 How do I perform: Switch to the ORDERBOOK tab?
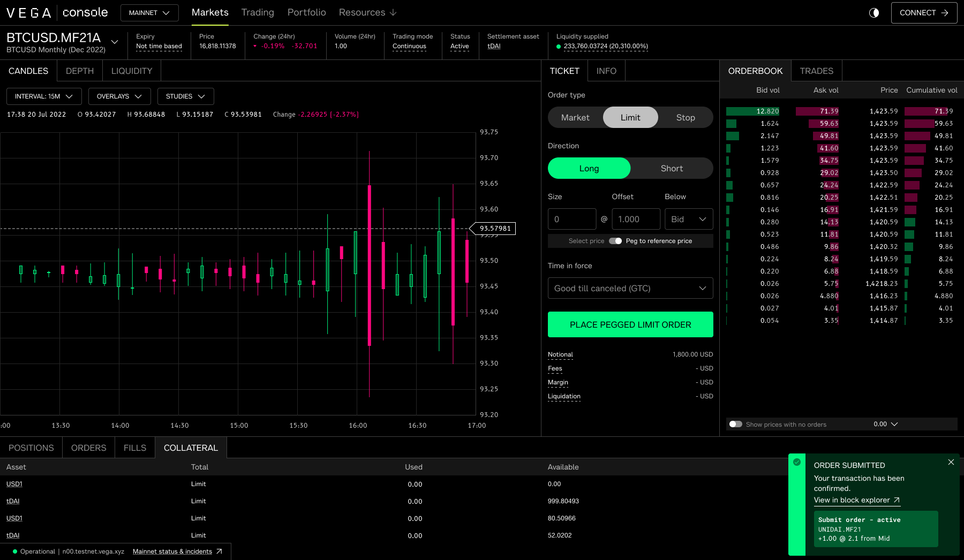[x=755, y=71]
